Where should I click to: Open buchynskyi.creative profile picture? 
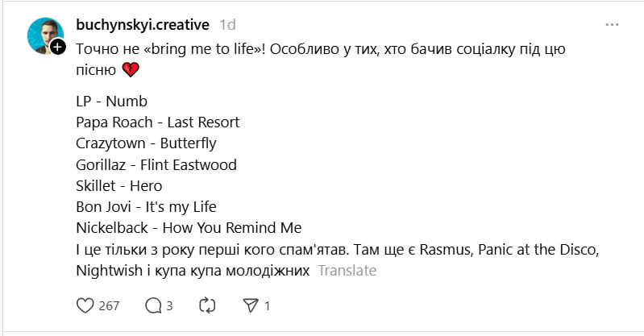coord(44,35)
